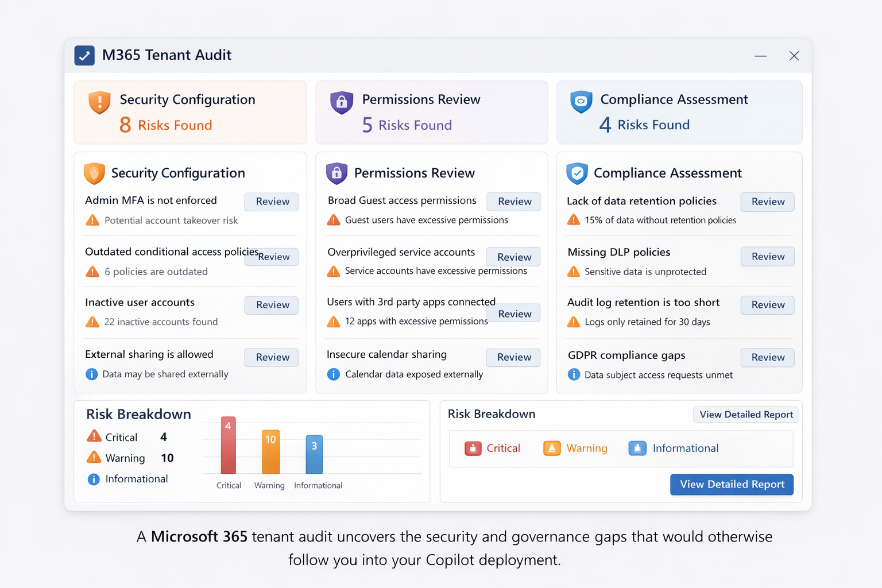Image resolution: width=882 pixels, height=588 pixels.
Task: Select the orange Warning bar in the chart
Action: [270, 452]
